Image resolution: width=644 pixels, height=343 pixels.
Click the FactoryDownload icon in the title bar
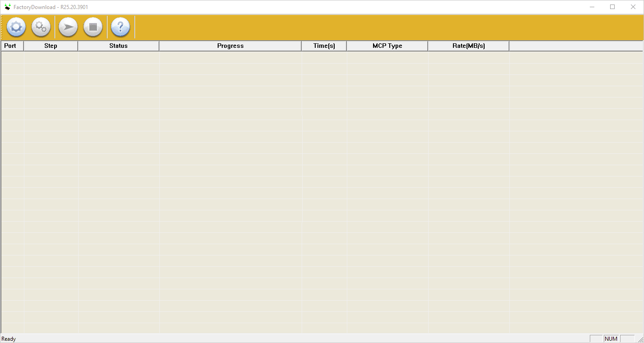[x=7, y=7]
